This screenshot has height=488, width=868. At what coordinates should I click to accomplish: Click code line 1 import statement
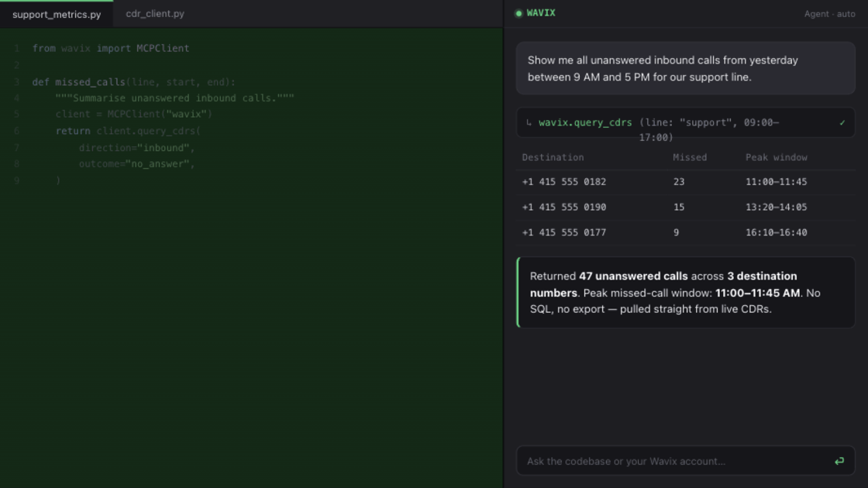pyautogui.click(x=111, y=49)
